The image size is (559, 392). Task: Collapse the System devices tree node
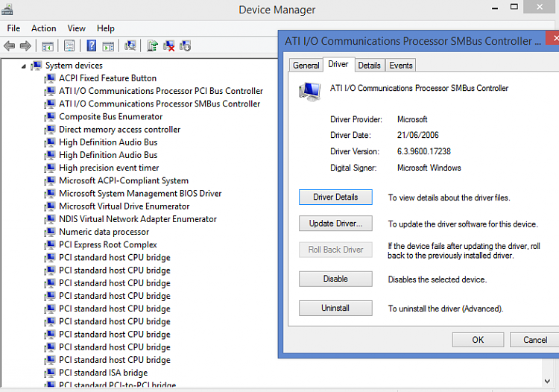[24, 66]
